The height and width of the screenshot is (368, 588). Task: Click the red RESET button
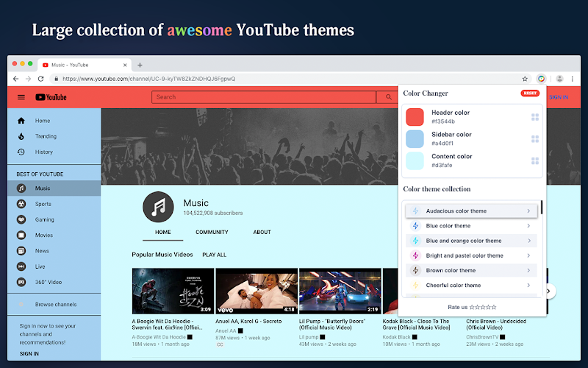click(529, 93)
